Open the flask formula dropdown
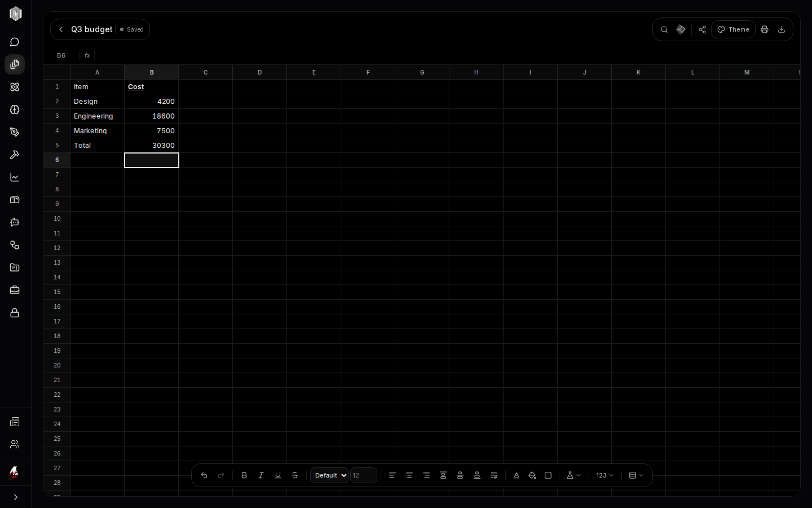This screenshot has width=812, height=508. [x=573, y=476]
